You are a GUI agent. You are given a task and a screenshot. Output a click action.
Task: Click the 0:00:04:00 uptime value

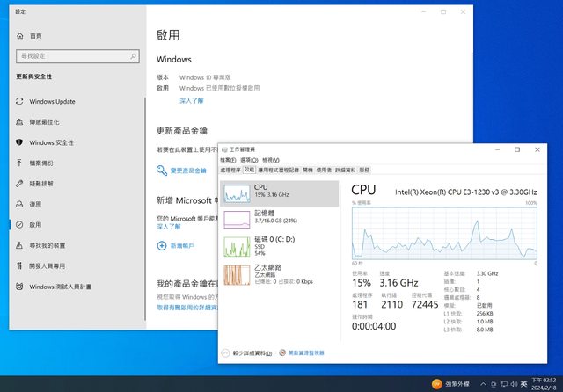coord(374,326)
